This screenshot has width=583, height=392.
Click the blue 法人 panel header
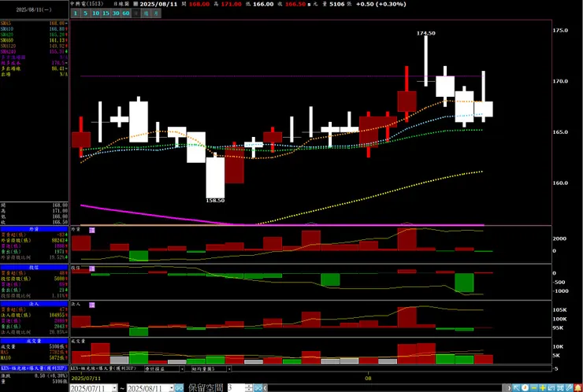[34, 304]
